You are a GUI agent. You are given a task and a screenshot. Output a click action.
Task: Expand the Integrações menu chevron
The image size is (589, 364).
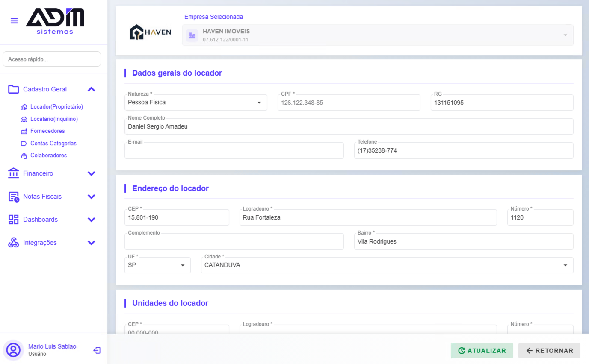pyautogui.click(x=91, y=243)
